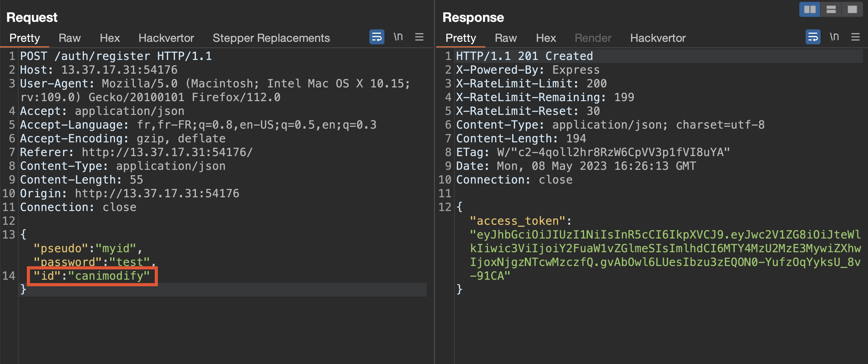Select top-bottom split layout icon
The width and height of the screenshot is (868, 364).
click(831, 9)
